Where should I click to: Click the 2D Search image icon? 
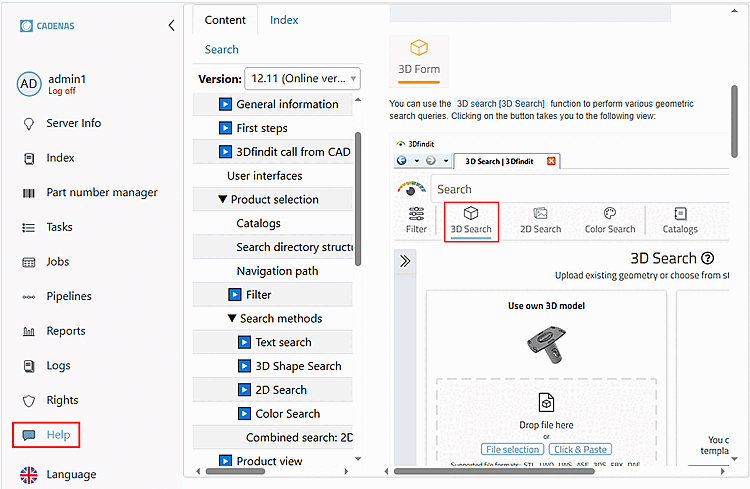point(540,214)
